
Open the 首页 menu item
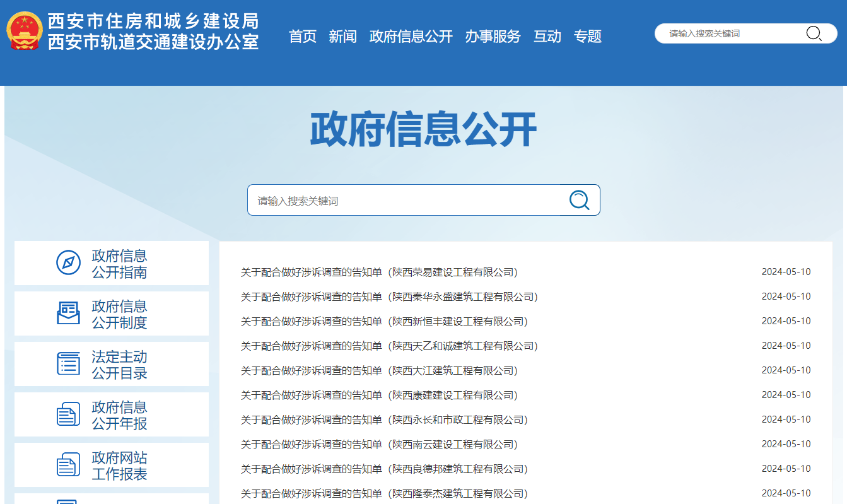[303, 37]
